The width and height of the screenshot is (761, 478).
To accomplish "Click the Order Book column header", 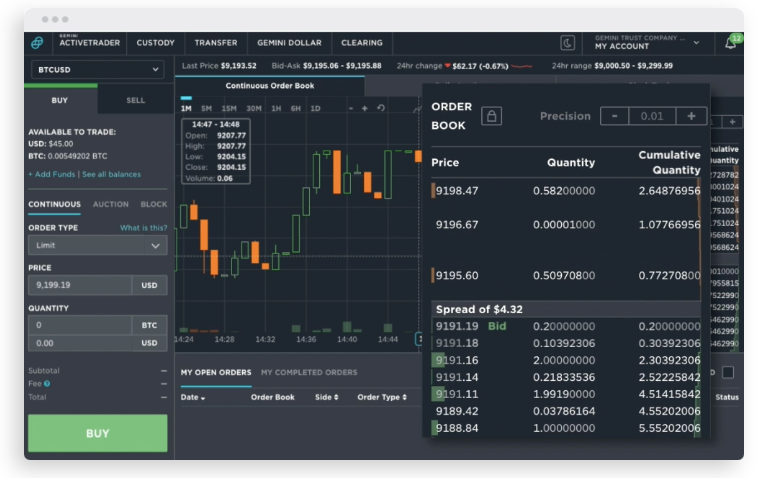I will click(273, 397).
